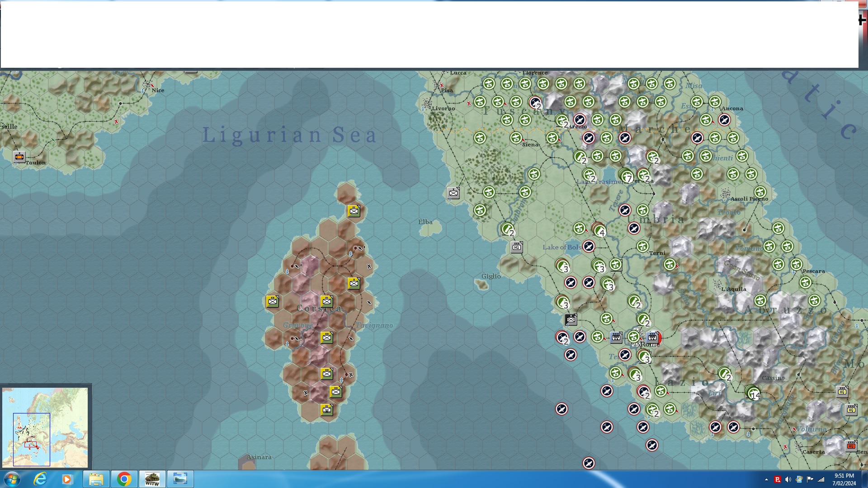Viewport: 868px width, 488px height.
Task: Click the minimap overview of Europe
Action: (x=45, y=427)
